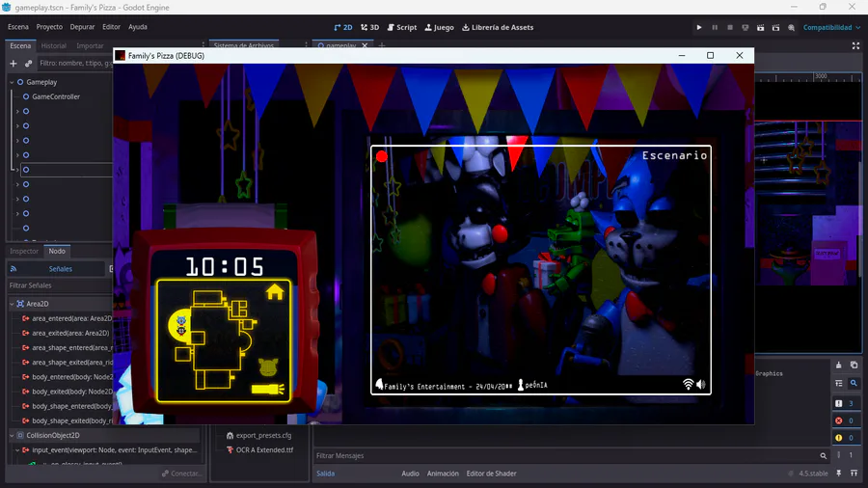Viewport: 868px width, 488px height.
Task: Click the Stop running project icon
Action: point(731,27)
